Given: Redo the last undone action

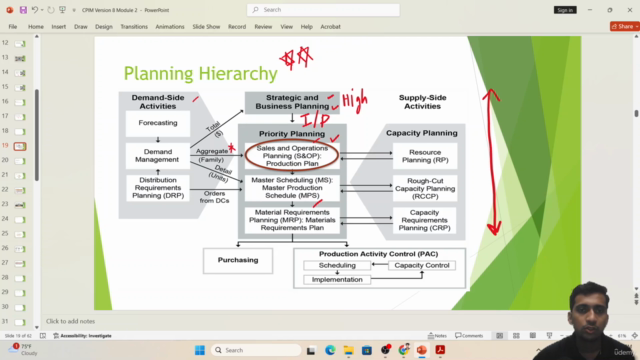Looking at the screenshot, I should [x=51, y=10].
